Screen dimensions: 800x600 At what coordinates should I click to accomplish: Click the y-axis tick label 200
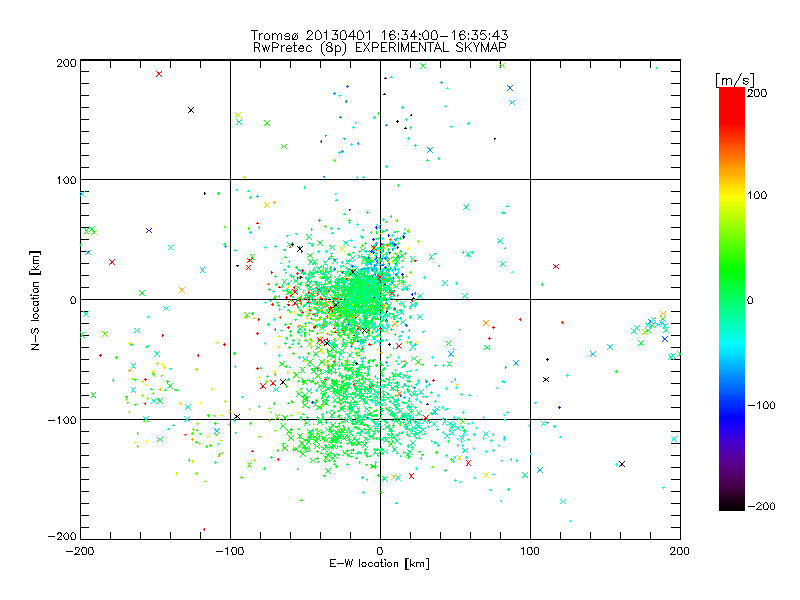[66, 63]
